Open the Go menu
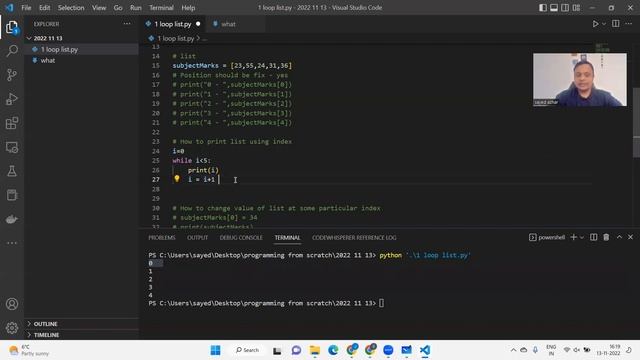 (118, 8)
